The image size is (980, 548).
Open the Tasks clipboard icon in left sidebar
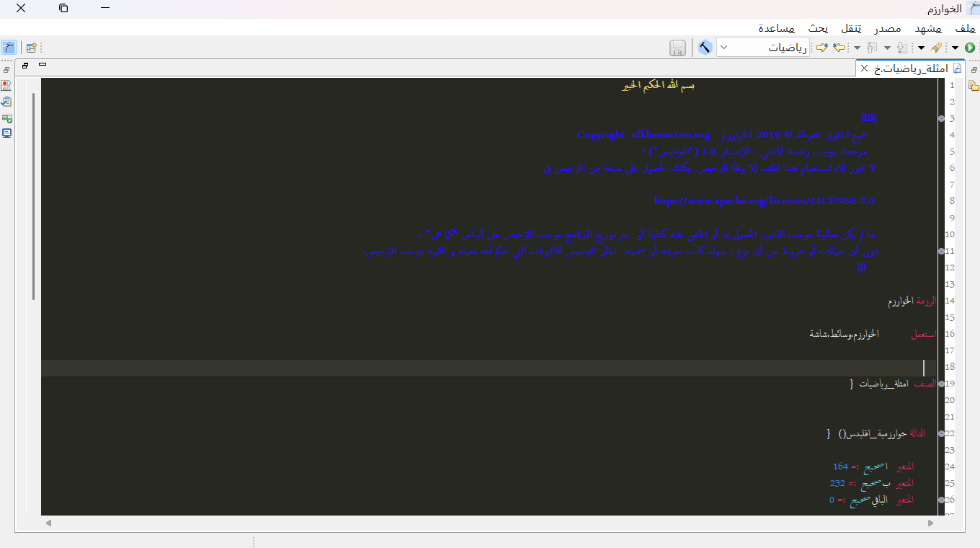[7, 102]
